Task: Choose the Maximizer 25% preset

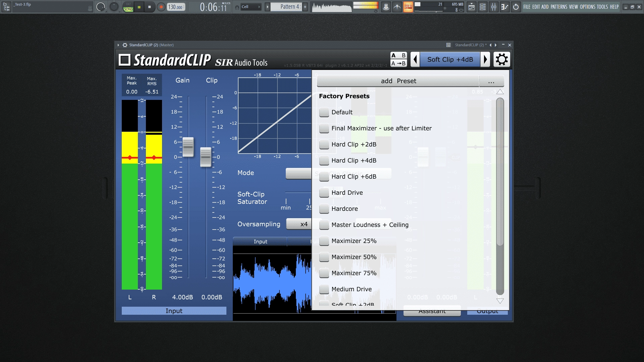Action: point(348,241)
